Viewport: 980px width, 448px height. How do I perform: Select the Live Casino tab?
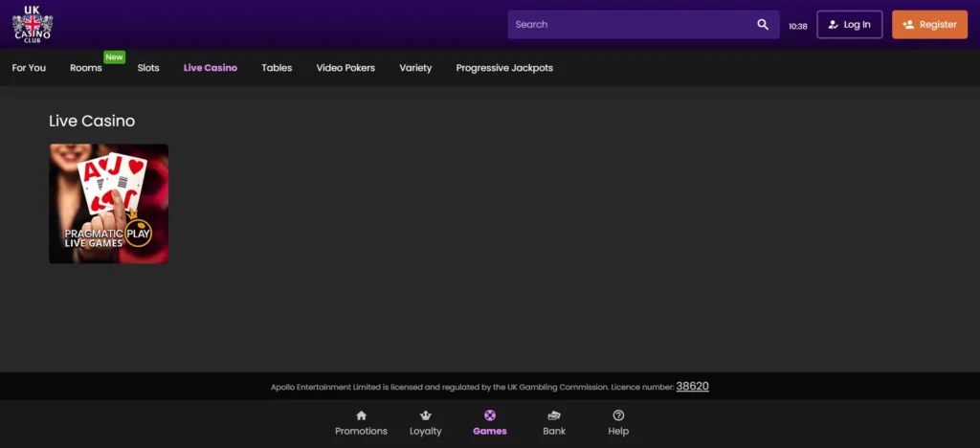tap(210, 67)
